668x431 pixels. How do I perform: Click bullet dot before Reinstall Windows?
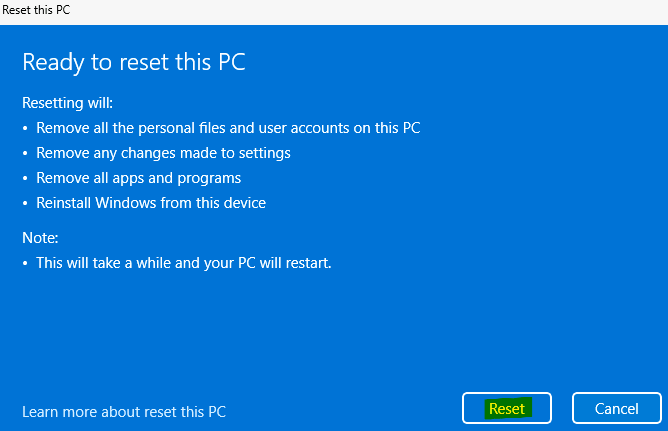(x=25, y=204)
